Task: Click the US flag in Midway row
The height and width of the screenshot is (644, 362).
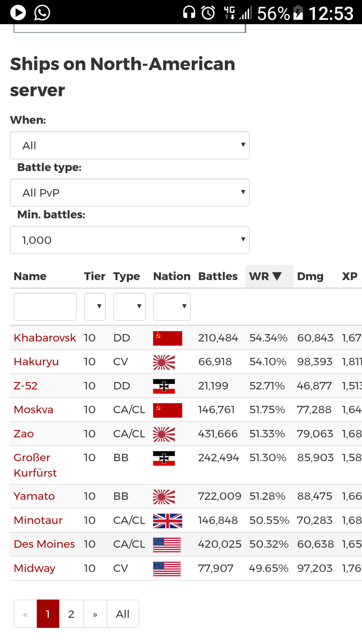Action: tap(167, 569)
